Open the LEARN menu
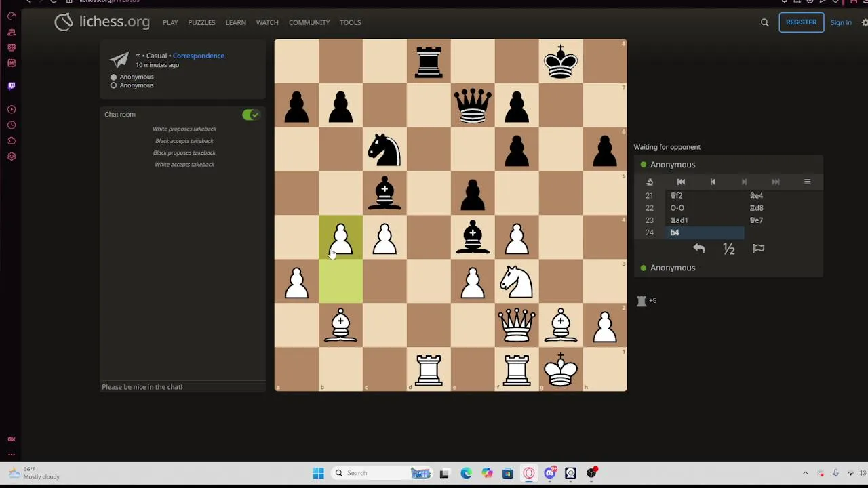Viewport: 868px width, 488px height. [x=235, y=22]
